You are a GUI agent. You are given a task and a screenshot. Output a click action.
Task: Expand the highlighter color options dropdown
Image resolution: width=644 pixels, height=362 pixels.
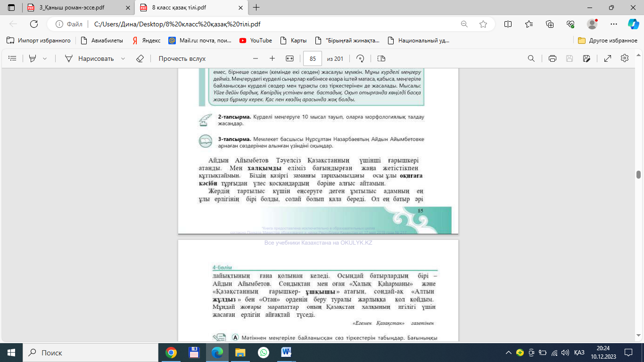(x=45, y=58)
